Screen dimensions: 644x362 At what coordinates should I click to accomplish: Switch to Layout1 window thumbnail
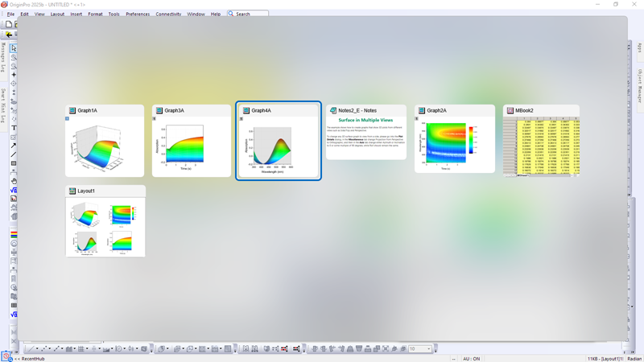tap(105, 221)
